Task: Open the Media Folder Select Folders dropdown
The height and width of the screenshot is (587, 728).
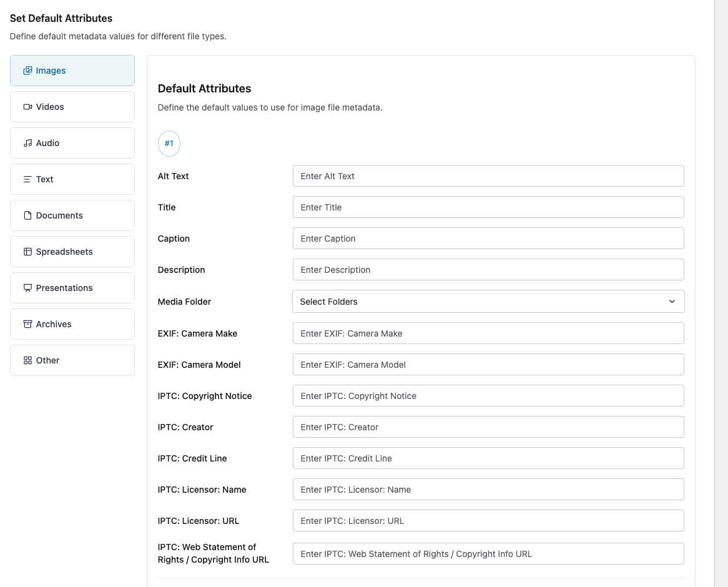Action: coord(488,302)
